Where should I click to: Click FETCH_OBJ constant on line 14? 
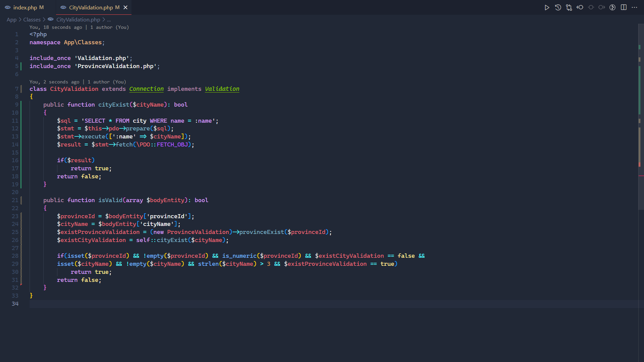[172, 144]
